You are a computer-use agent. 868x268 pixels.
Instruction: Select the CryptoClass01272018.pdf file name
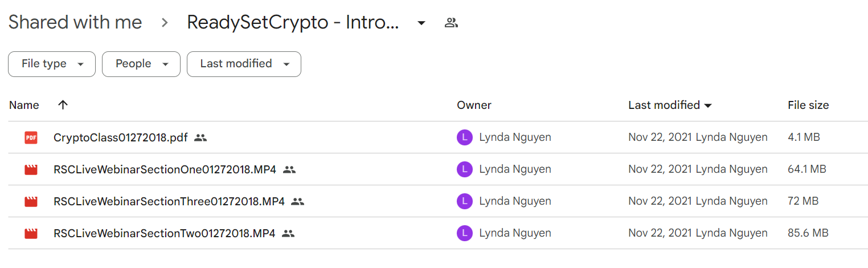point(121,137)
